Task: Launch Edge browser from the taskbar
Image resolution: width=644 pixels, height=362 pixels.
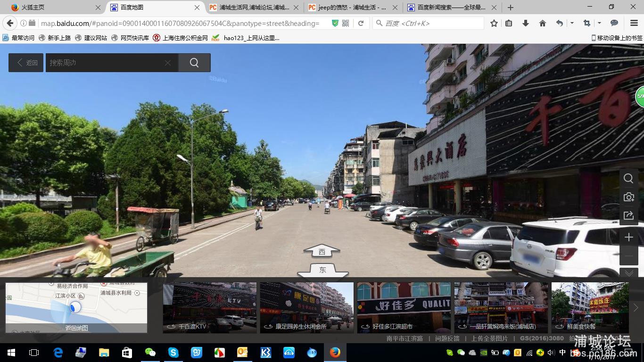Action: tap(58, 353)
